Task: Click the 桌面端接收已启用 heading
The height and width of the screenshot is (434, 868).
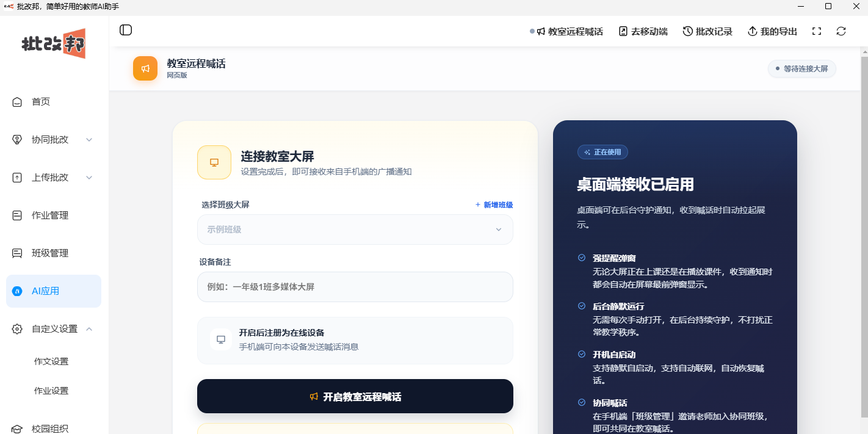Action: click(635, 184)
